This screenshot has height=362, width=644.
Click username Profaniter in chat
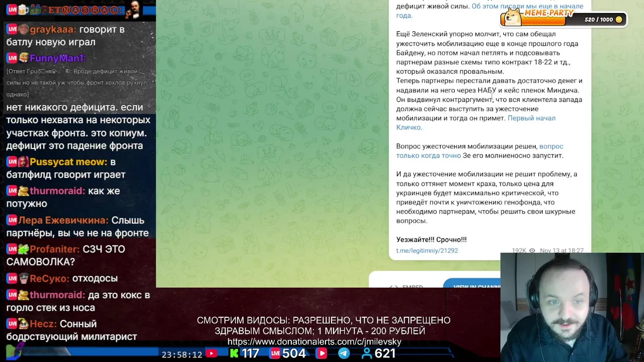click(x=55, y=249)
